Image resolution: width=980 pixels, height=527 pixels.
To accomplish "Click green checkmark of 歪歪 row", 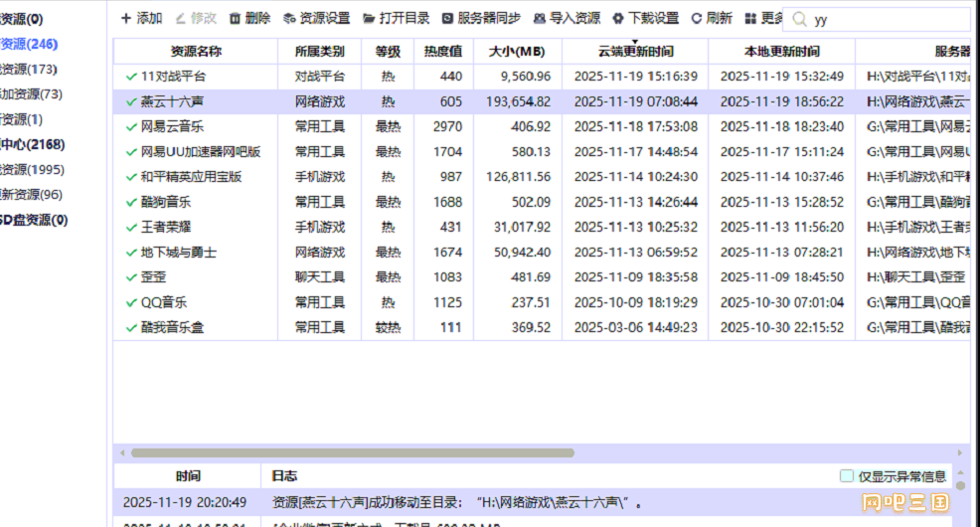I will (x=130, y=277).
